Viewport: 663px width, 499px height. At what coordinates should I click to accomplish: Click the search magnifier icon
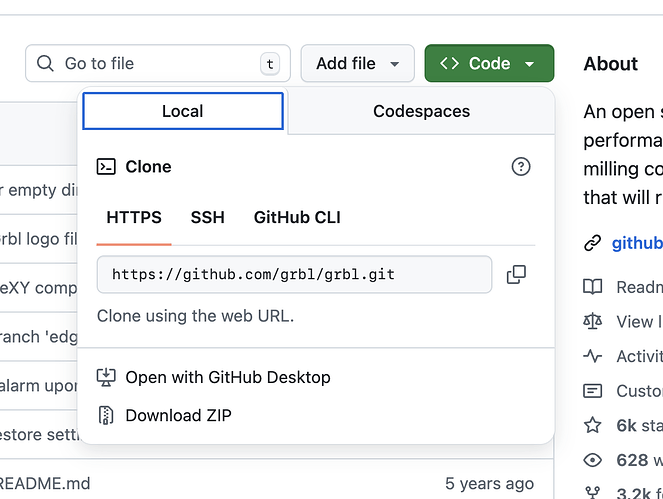tap(45, 64)
